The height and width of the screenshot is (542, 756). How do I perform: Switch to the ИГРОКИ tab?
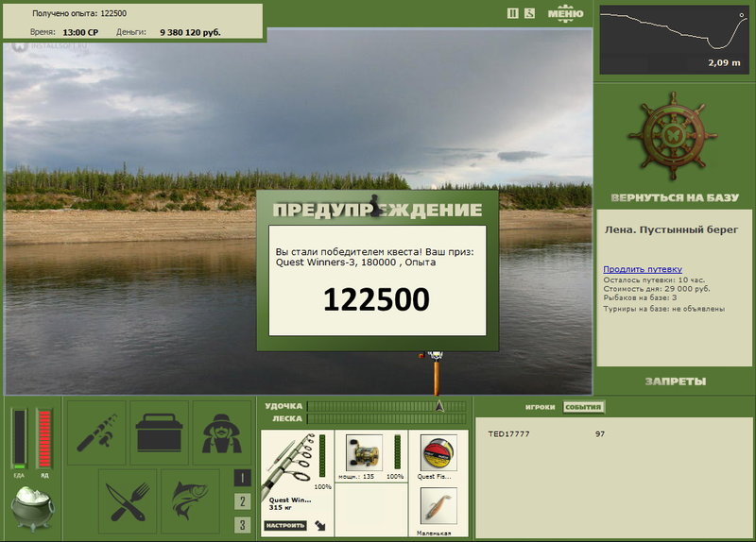point(540,407)
